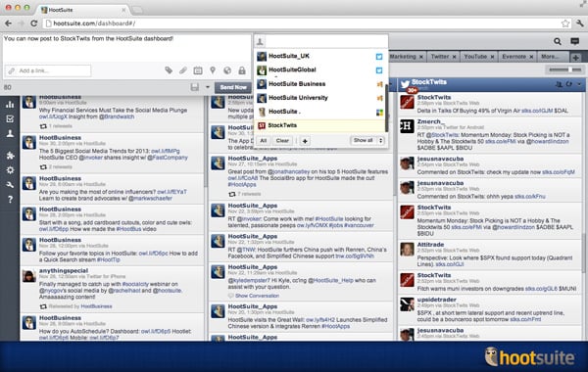Viewport: 588px width, 372px height.
Task: Open the #jobs hashtag link
Action: (334, 225)
